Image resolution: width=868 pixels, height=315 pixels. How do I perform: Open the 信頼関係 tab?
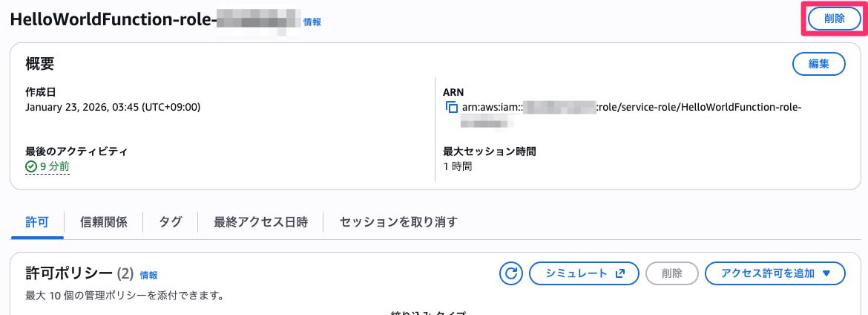pyautogui.click(x=104, y=222)
